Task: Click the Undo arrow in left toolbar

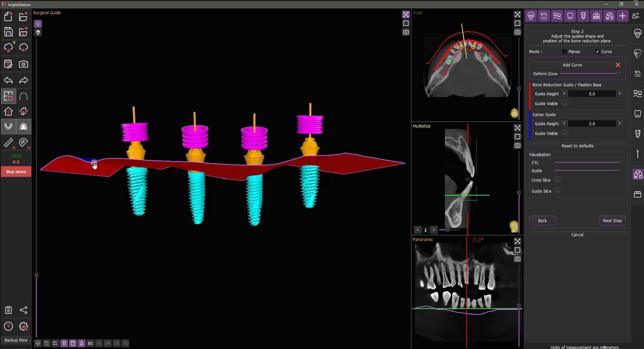Action: click(8, 80)
